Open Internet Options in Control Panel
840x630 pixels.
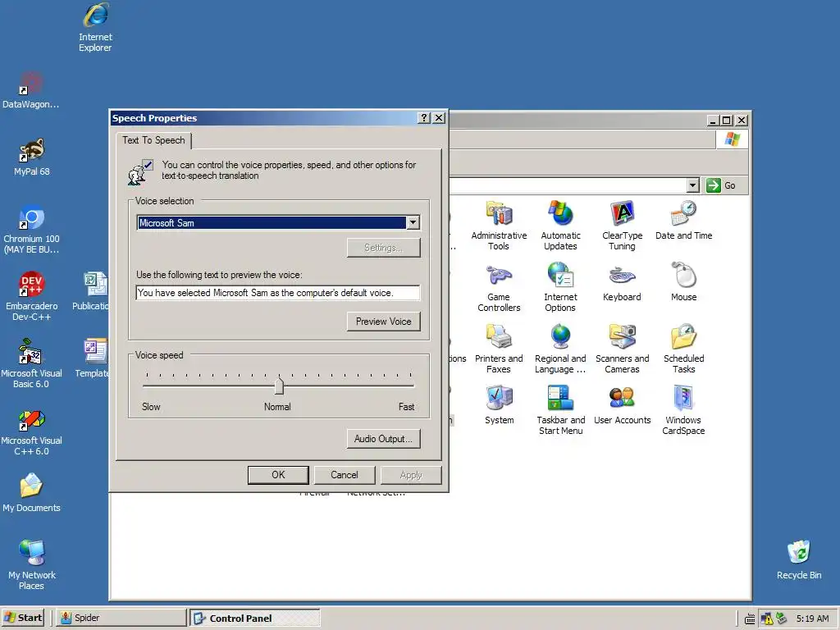click(x=560, y=287)
